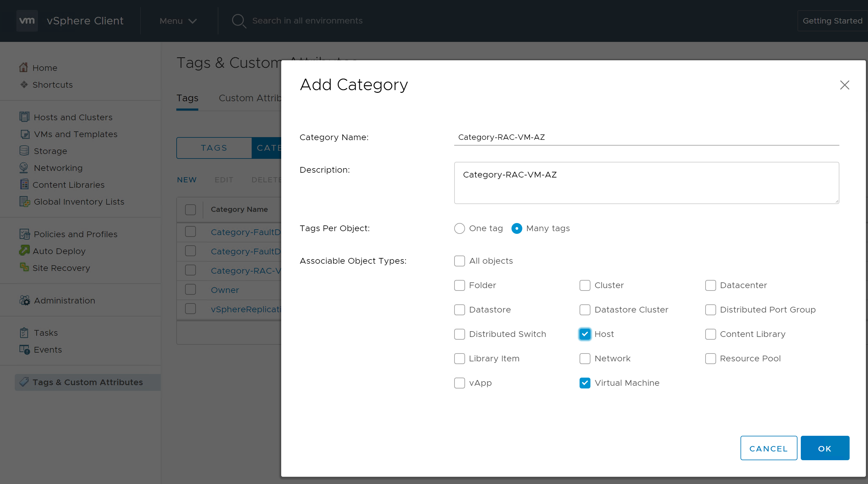Open Content Libraries icon in sidebar
Viewport: 868px width, 484px height.
(24, 184)
